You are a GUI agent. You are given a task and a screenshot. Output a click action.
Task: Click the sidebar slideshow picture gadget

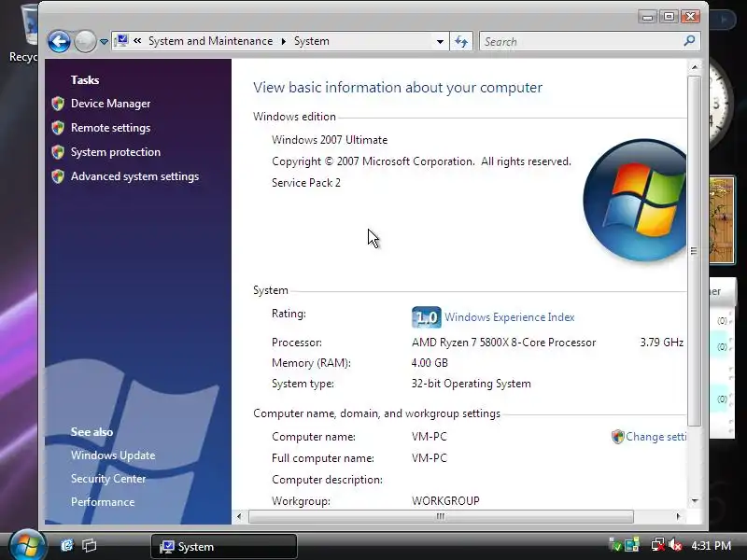[x=722, y=220]
